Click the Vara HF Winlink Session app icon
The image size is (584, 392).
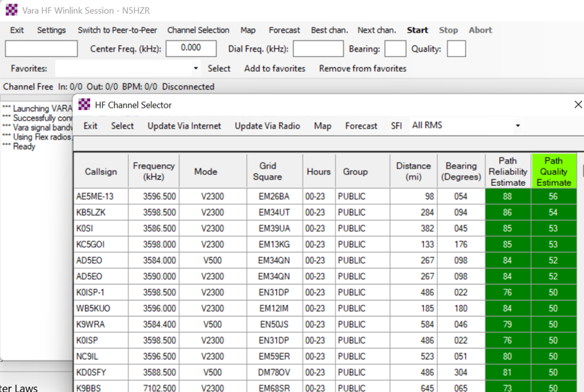(12, 10)
